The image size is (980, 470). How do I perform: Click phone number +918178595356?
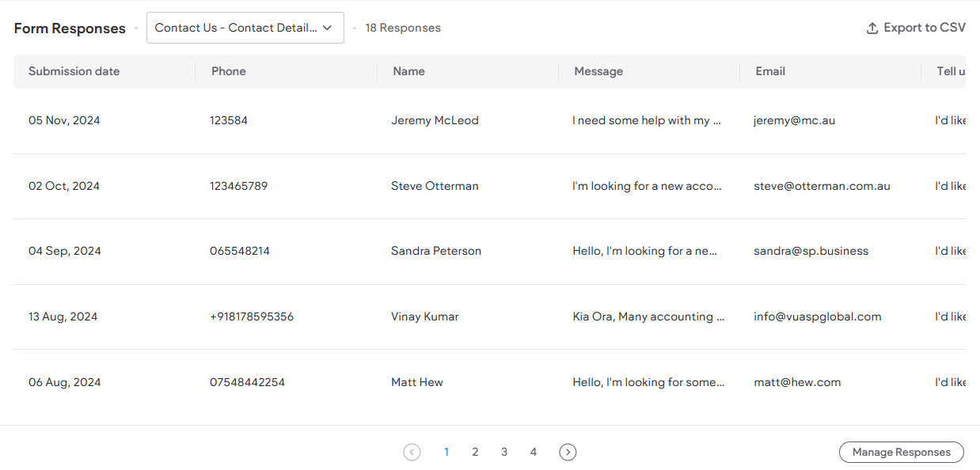pos(252,316)
